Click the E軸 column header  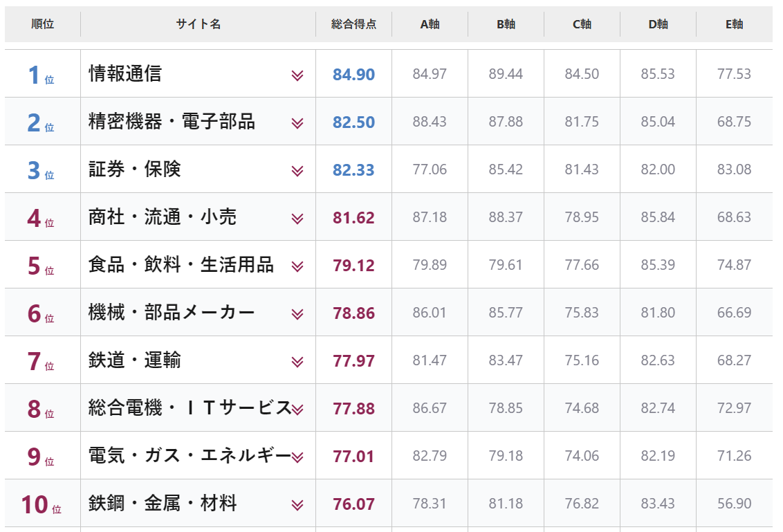pos(734,24)
